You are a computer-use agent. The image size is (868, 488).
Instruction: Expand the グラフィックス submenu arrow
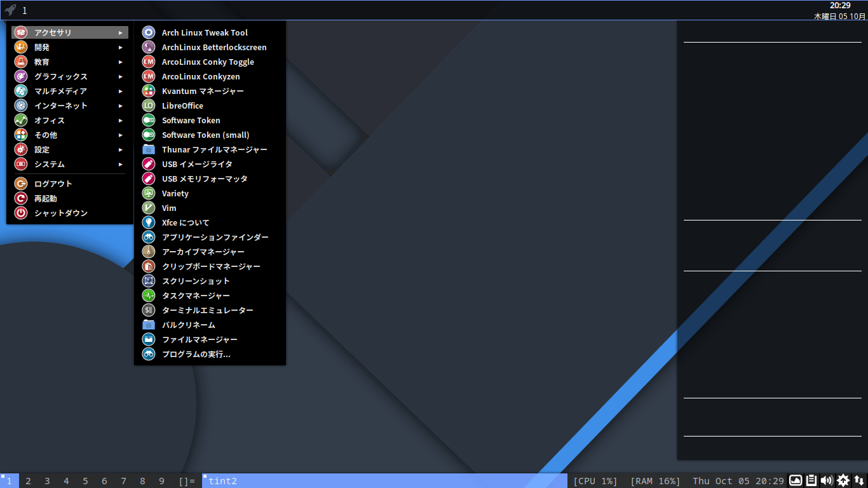(120, 77)
